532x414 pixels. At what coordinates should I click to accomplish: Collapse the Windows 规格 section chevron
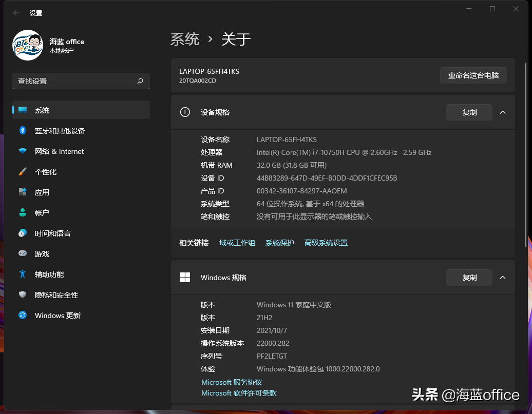(503, 278)
